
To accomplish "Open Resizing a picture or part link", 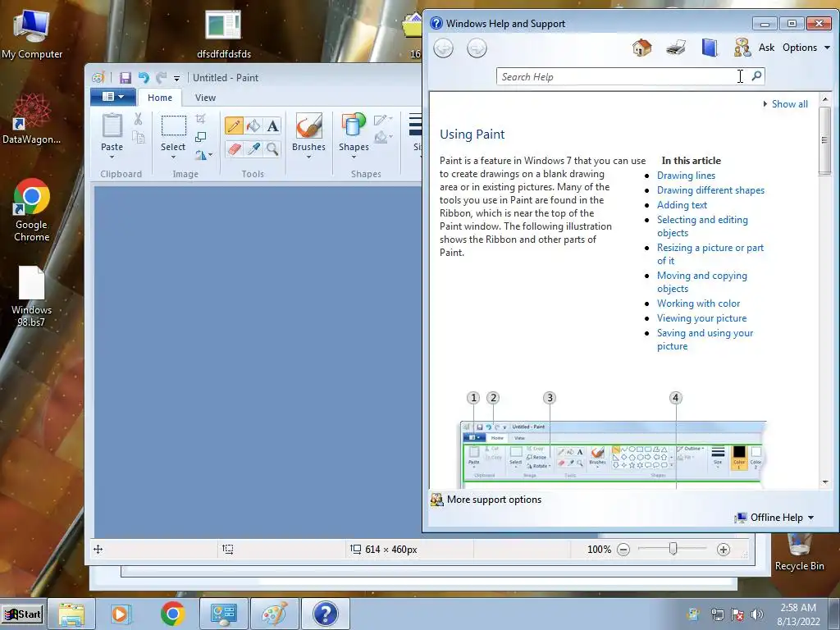I will point(710,254).
